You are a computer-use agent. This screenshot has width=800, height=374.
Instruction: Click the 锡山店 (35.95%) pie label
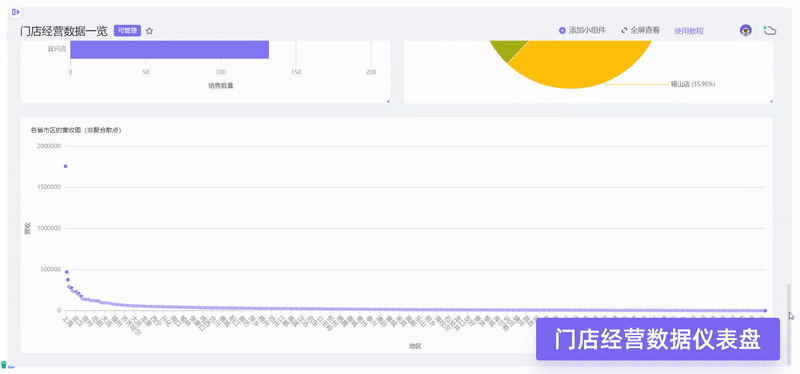point(692,84)
